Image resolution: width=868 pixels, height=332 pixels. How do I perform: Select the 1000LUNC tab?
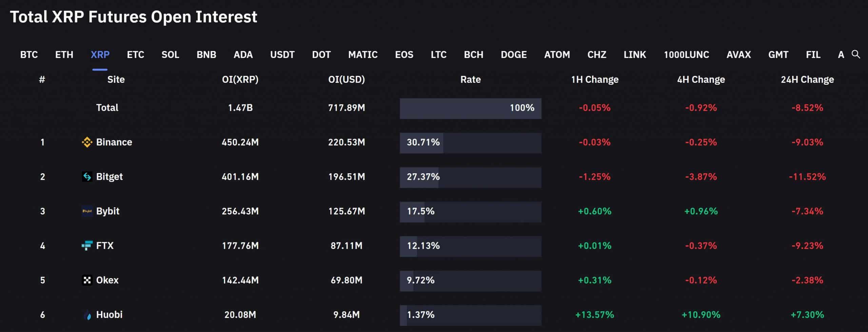[686, 55]
